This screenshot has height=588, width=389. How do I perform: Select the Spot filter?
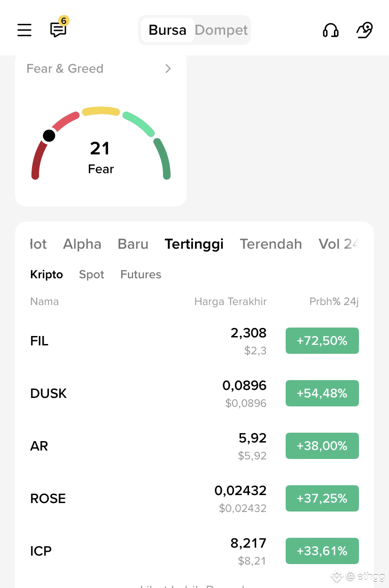(92, 275)
